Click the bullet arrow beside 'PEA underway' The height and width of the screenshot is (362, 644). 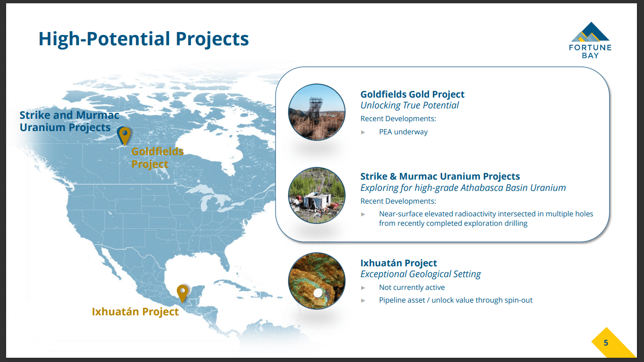click(x=363, y=132)
